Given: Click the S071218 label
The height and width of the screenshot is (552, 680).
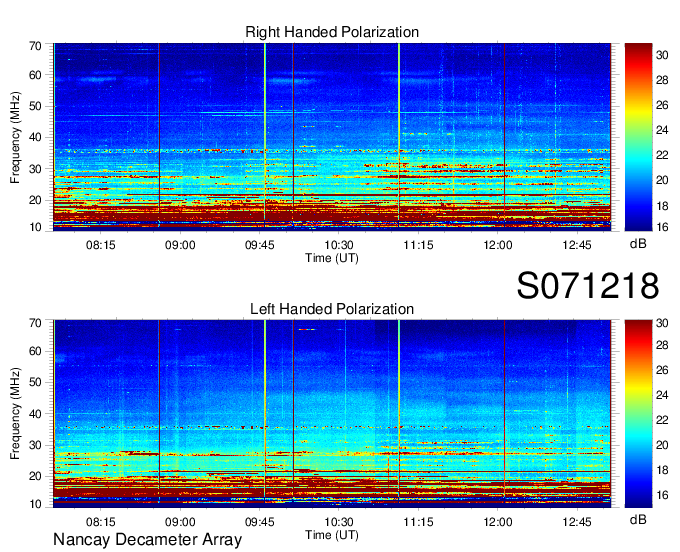Looking at the screenshot, I should [588, 285].
